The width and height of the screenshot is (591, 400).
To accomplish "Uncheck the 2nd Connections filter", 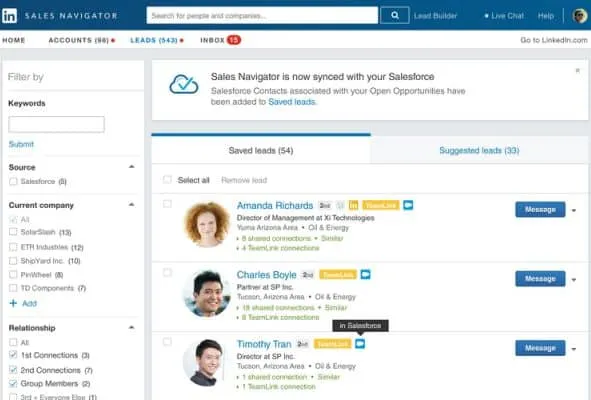I will click(13, 369).
